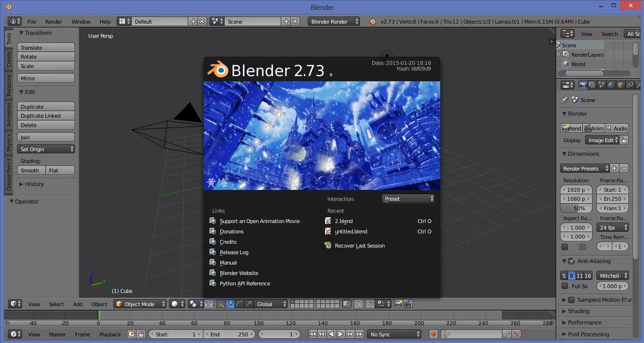Switch to the Create tab in tool shelf
Viewport: 644px width, 343px height.
coord(8,59)
